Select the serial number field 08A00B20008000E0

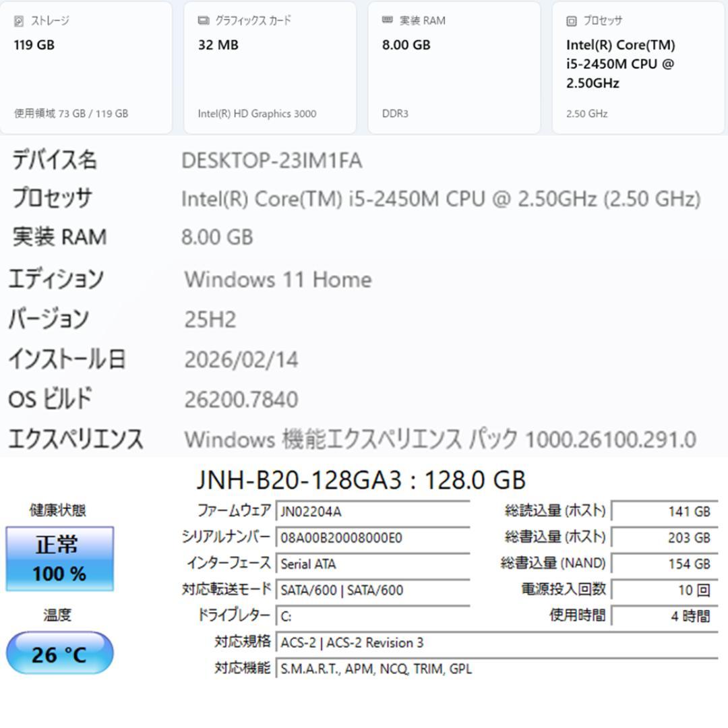[x=373, y=538]
